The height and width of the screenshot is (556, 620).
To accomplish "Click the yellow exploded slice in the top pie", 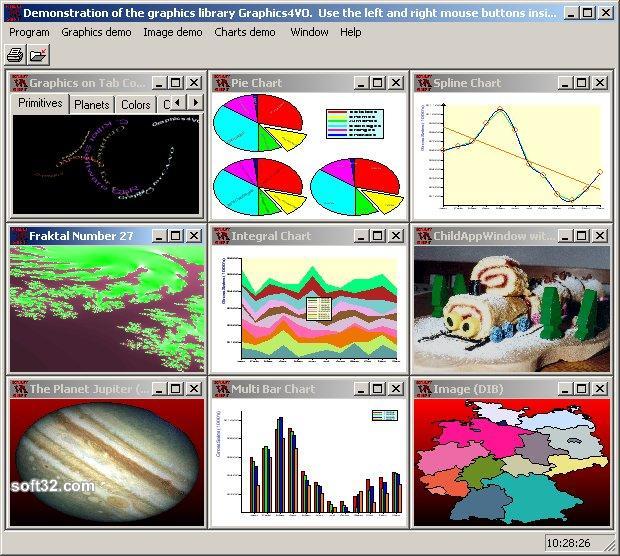I will [x=287, y=138].
